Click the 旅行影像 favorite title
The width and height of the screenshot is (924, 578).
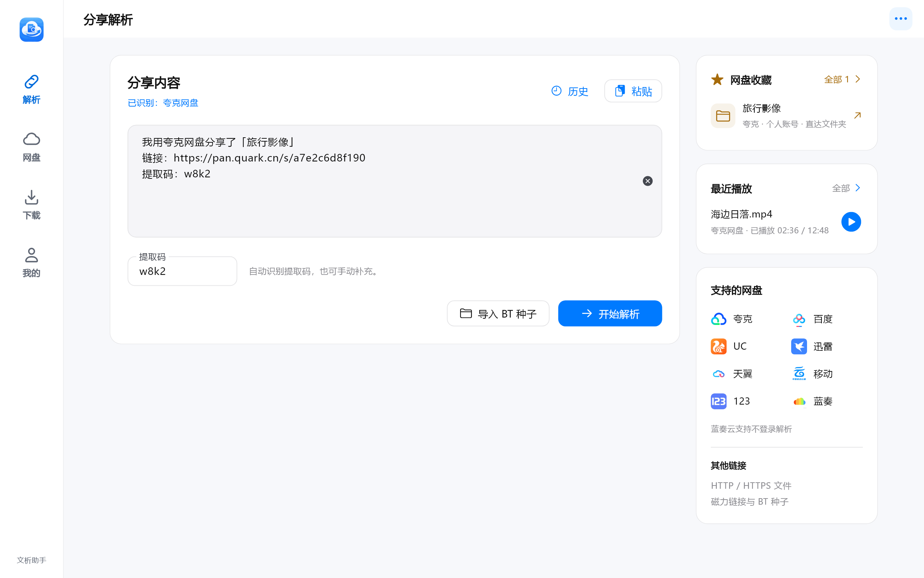(761, 108)
